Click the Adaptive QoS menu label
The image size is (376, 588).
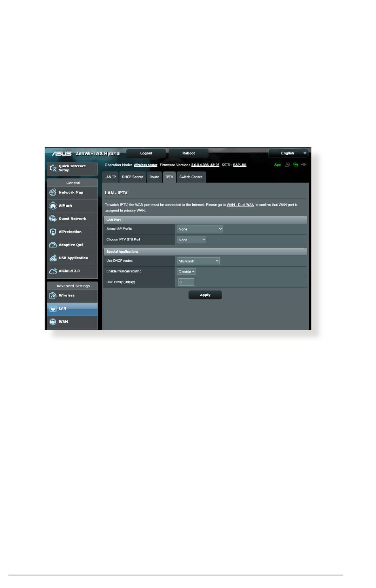pos(71,245)
